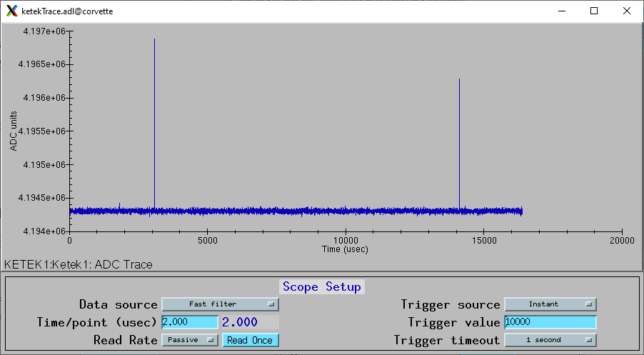The image size is (644, 355).
Task: Click the 4.194e+06 y-axis tick label
Action: point(44,231)
